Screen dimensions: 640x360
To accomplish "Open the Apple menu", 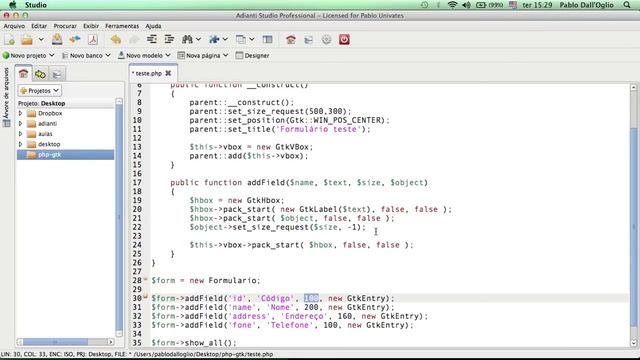I will (13, 5).
